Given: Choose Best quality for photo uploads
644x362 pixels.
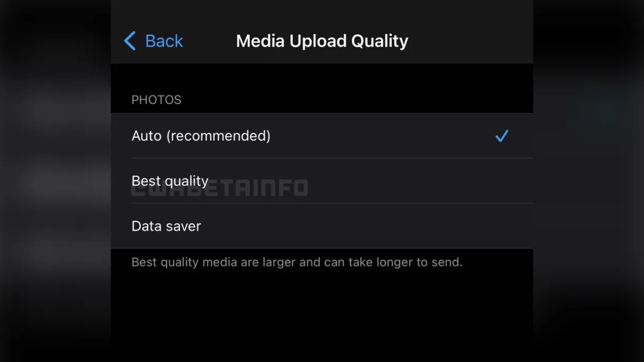Looking at the screenshot, I should 322,181.
